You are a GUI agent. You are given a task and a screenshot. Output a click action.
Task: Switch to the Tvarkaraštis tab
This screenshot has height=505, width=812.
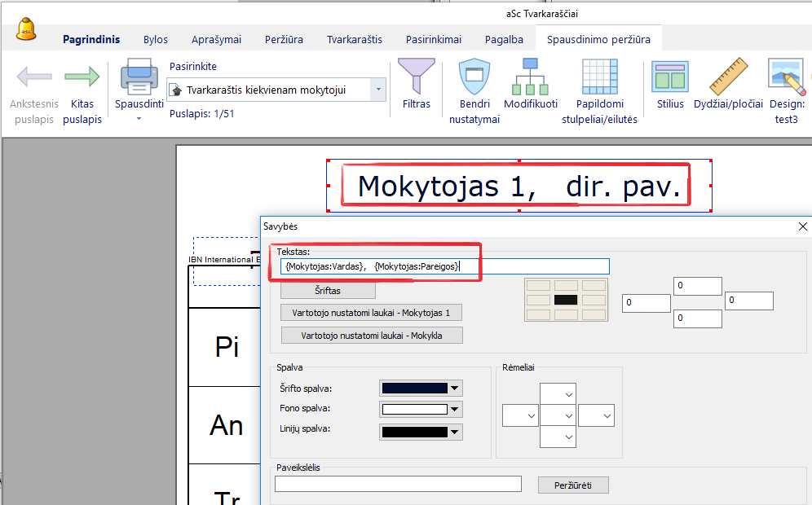click(354, 39)
